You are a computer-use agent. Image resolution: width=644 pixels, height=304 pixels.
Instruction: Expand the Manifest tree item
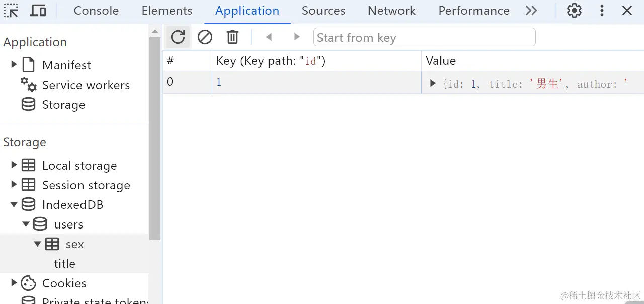[14, 64]
